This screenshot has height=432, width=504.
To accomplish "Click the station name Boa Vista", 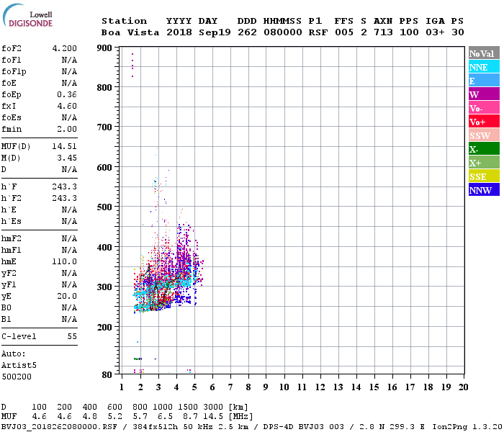I will point(130,32).
